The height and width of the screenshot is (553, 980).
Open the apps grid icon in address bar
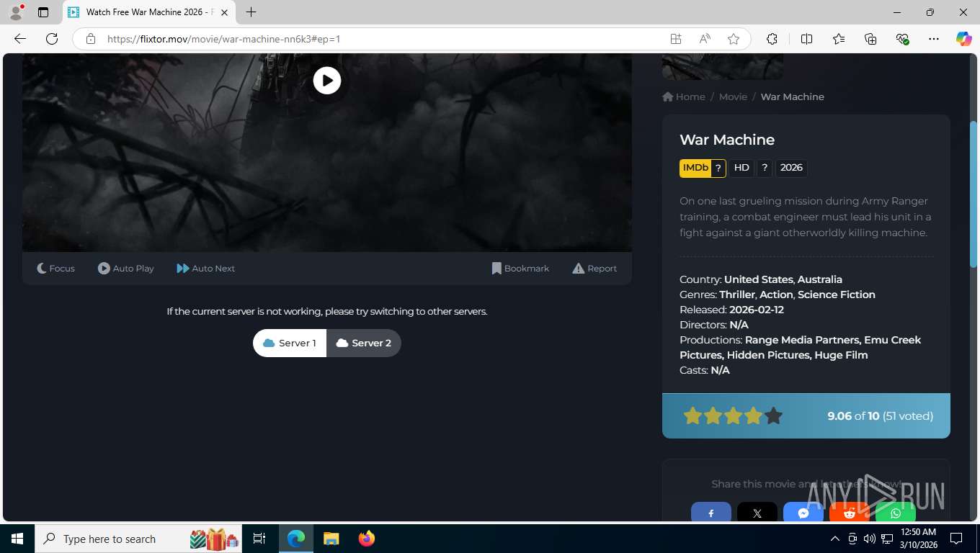pos(676,39)
